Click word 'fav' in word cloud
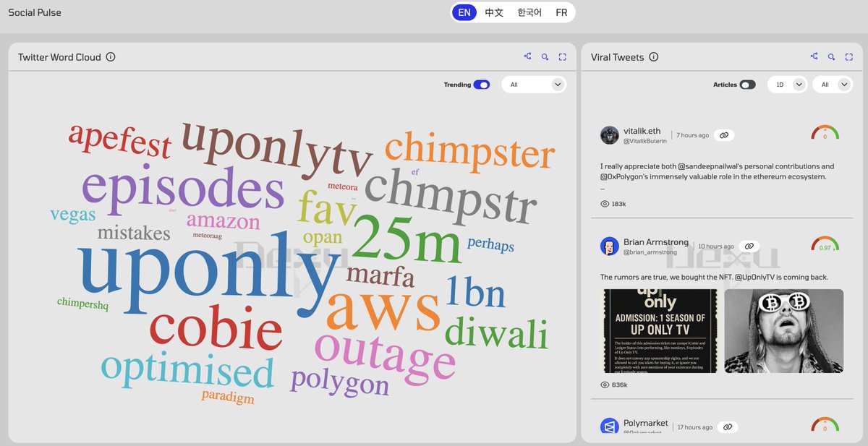 pos(327,208)
